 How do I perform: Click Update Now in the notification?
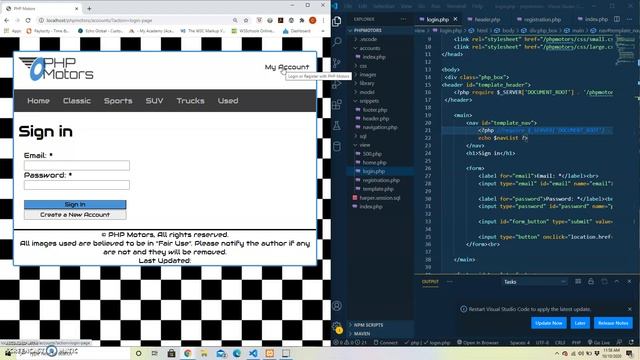[549, 323]
